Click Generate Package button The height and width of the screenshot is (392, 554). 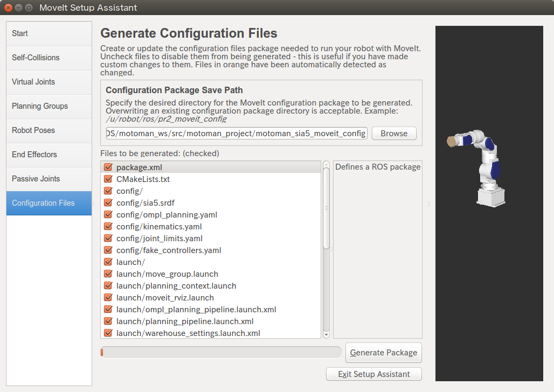coord(384,353)
